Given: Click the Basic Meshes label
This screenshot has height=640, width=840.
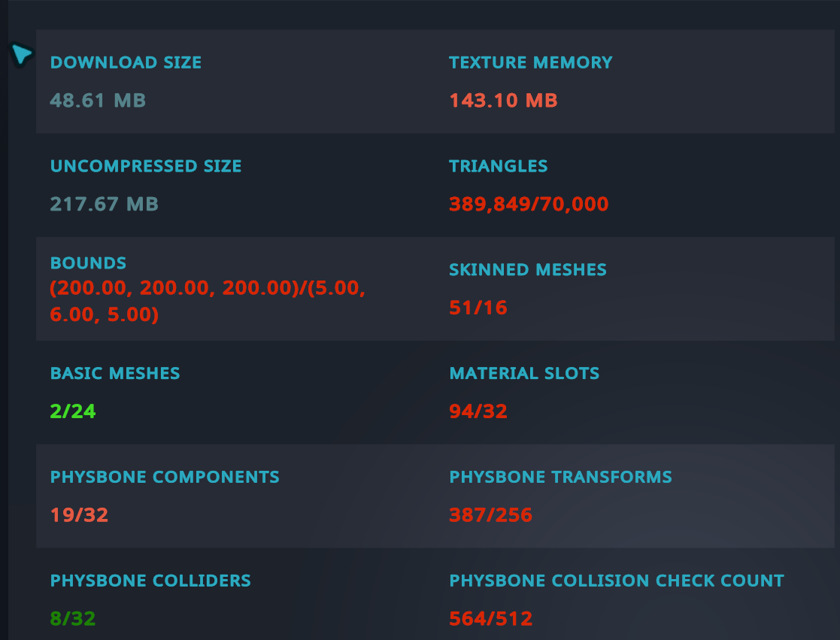Looking at the screenshot, I should point(115,374).
